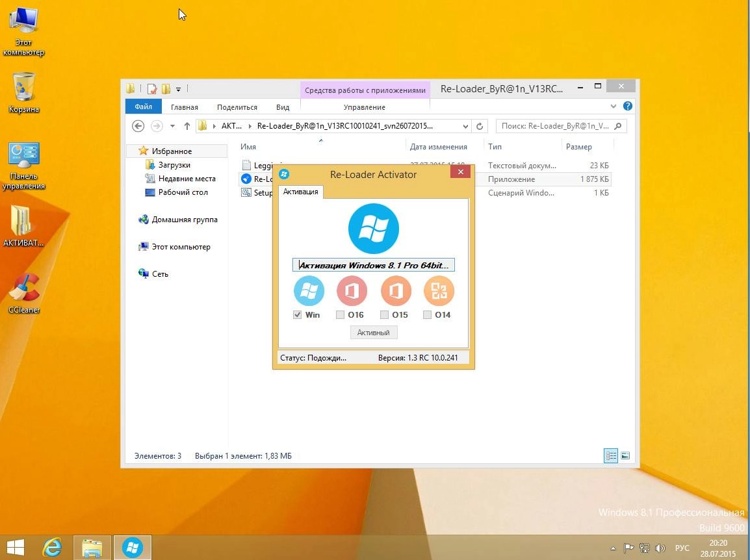Switch to large thumbnails view icon
The height and width of the screenshot is (560, 750).
click(625, 456)
